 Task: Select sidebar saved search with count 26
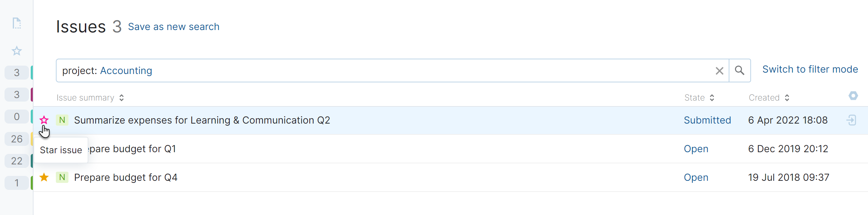[17, 139]
